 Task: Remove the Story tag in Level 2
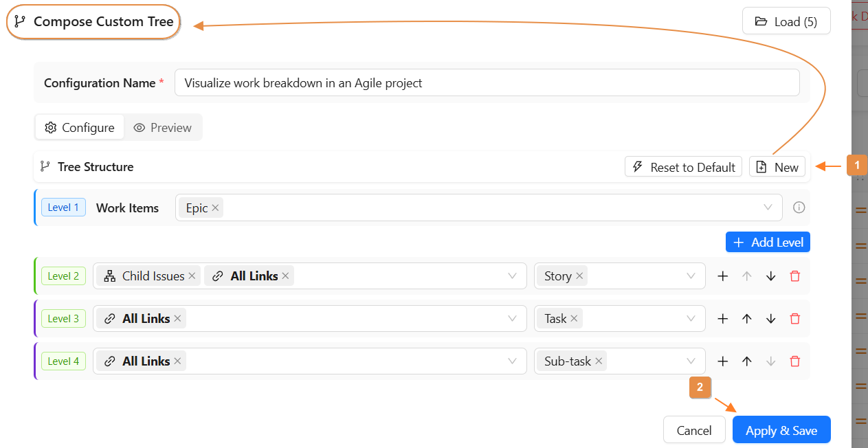(579, 276)
